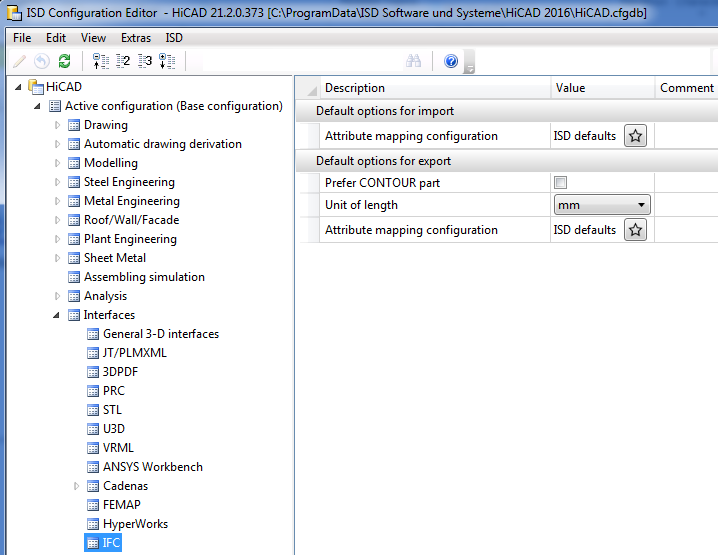The width and height of the screenshot is (718, 555).
Task: Open the ISD menu
Action: point(174,38)
